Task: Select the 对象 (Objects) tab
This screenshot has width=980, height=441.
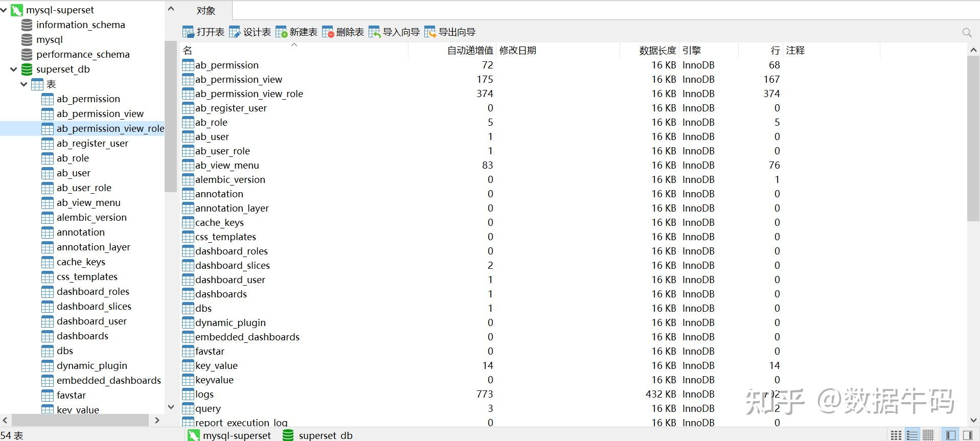Action: point(206,10)
